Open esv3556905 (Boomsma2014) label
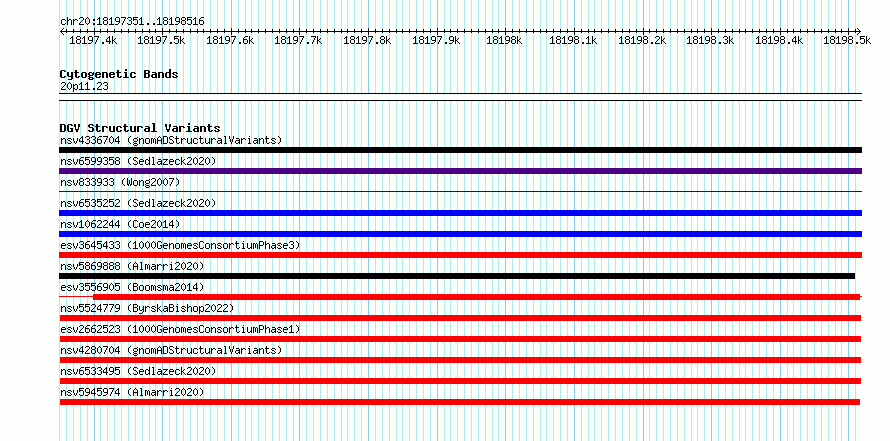This screenshot has height=441, width=890. click(132, 287)
